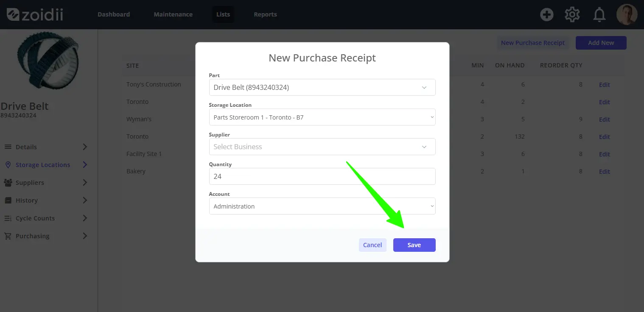644x312 pixels.
Task: Click the History icon in sidebar
Action: coord(8,200)
